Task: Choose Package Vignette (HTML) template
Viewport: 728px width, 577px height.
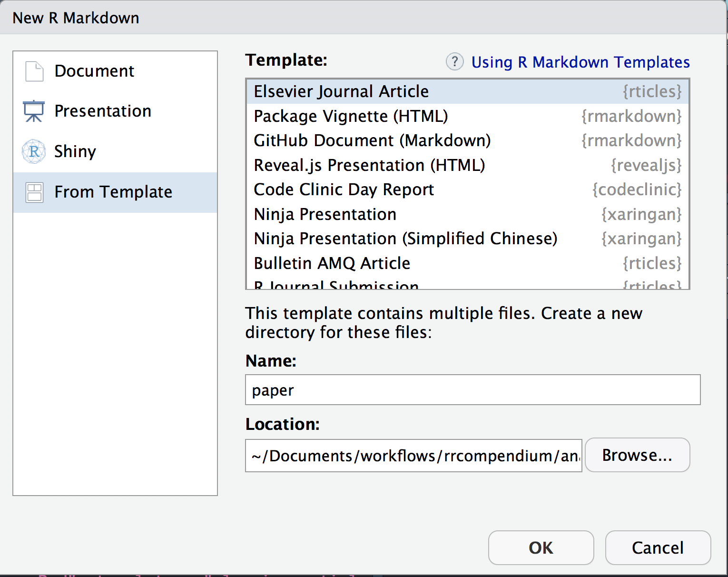Action: 351,116
